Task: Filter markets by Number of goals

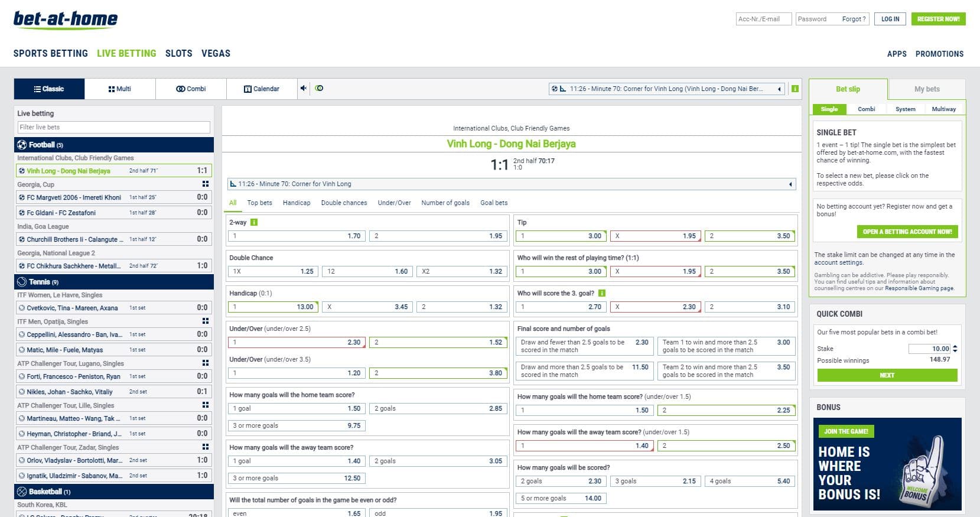Action: [445, 203]
